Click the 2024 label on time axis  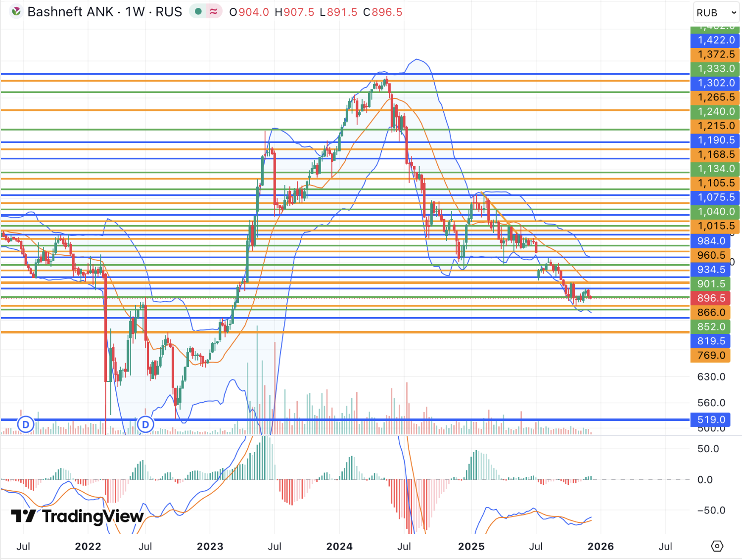tap(339, 546)
